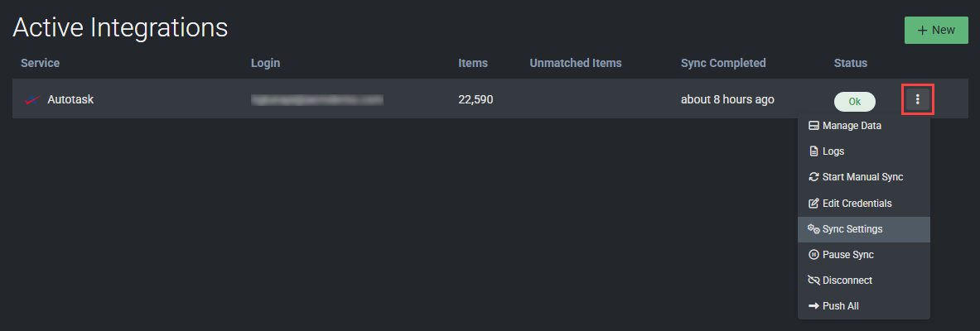Click the Autotask service logo
The image size is (980, 331).
[33, 100]
